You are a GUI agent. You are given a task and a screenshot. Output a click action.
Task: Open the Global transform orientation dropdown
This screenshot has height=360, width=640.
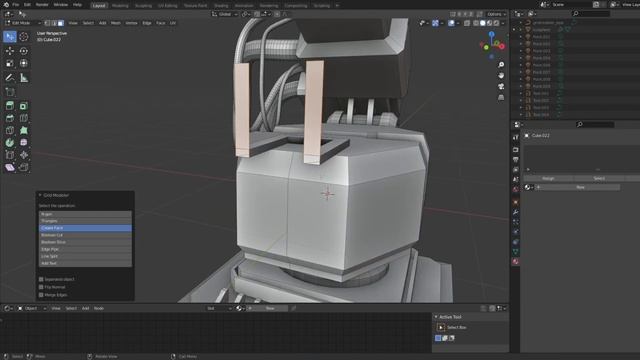pos(224,14)
